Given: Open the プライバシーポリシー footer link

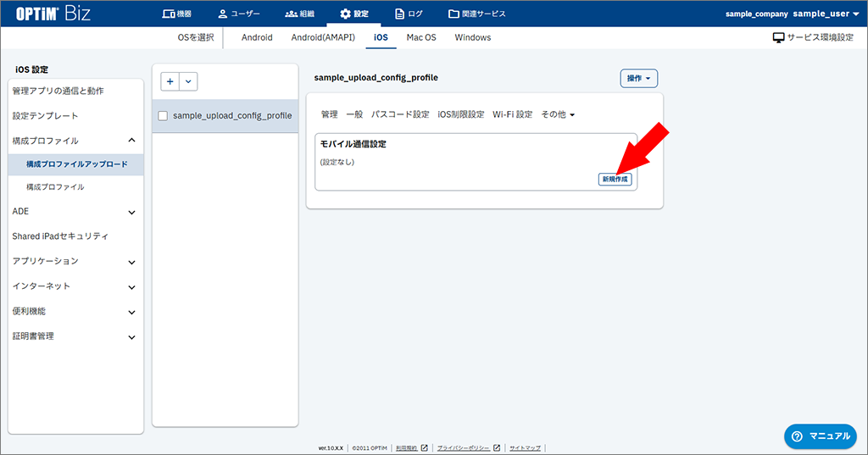Looking at the screenshot, I should [468, 448].
